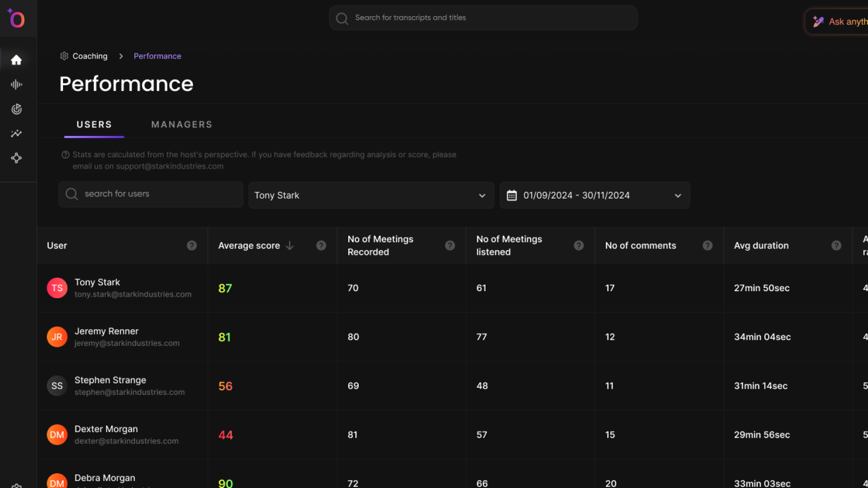Click the integrations nodes sidebar icon
The image size is (868, 488).
pyautogui.click(x=16, y=158)
